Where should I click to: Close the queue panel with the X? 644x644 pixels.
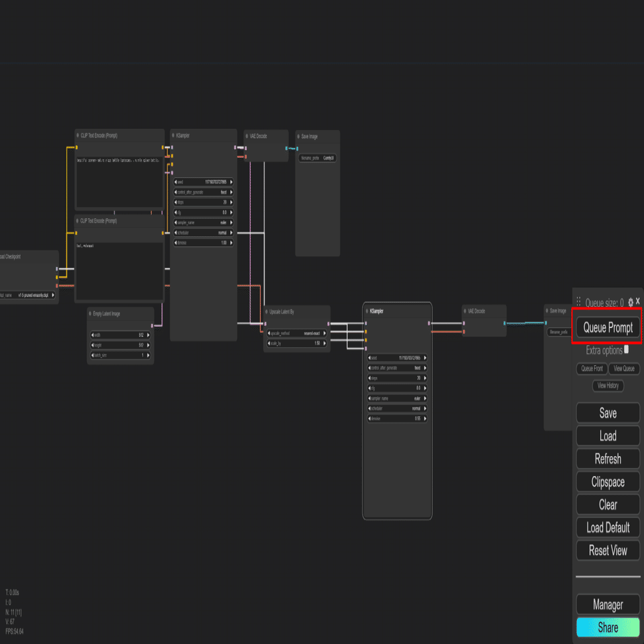638,301
